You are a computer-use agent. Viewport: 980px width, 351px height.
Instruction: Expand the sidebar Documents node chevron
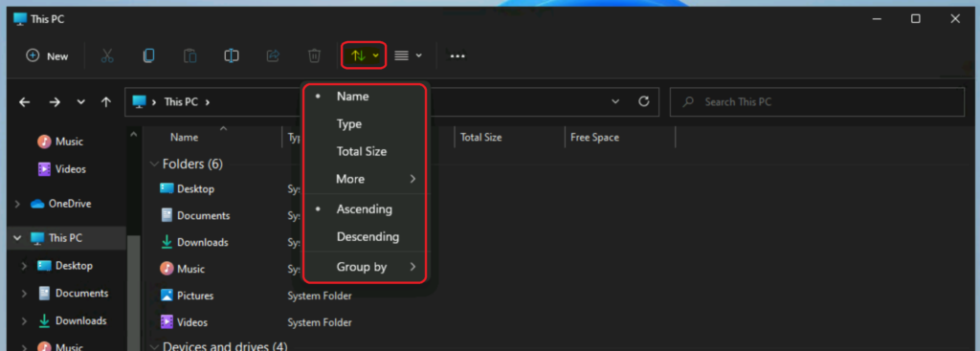point(24,294)
